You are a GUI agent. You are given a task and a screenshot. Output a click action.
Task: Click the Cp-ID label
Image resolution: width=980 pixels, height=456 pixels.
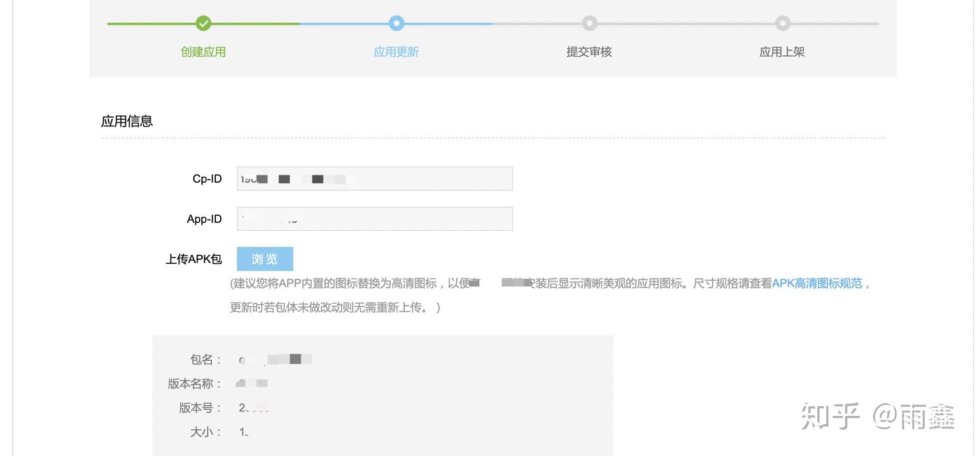(207, 179)
